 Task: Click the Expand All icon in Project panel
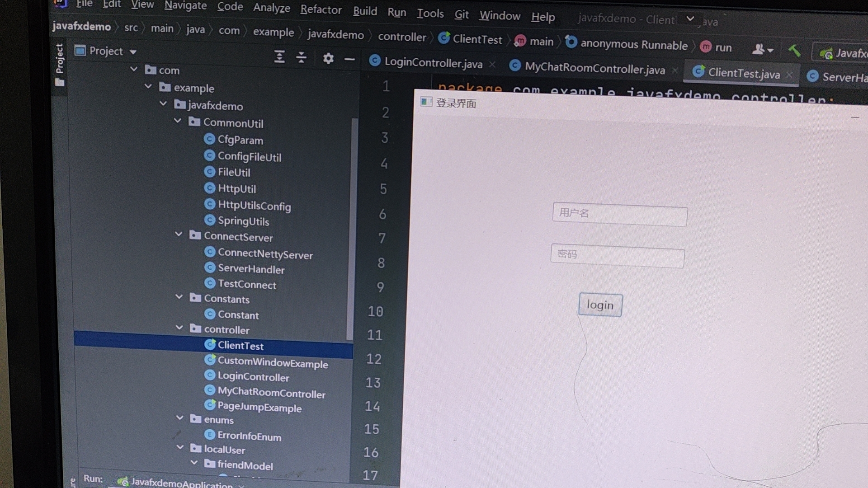coord(279,57)
